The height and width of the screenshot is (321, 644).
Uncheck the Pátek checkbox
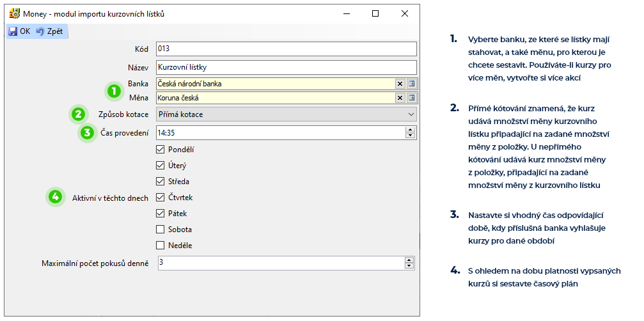tap(160, 214)
